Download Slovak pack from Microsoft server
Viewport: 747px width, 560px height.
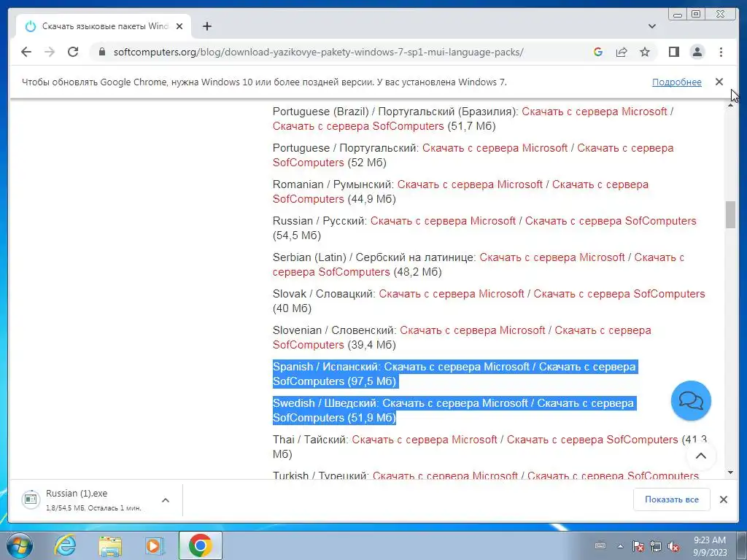(451, 294)
